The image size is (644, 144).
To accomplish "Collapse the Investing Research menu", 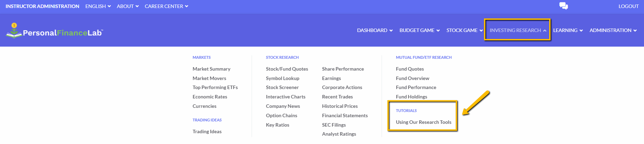I will pyautogui.click(x=518, y=30).
